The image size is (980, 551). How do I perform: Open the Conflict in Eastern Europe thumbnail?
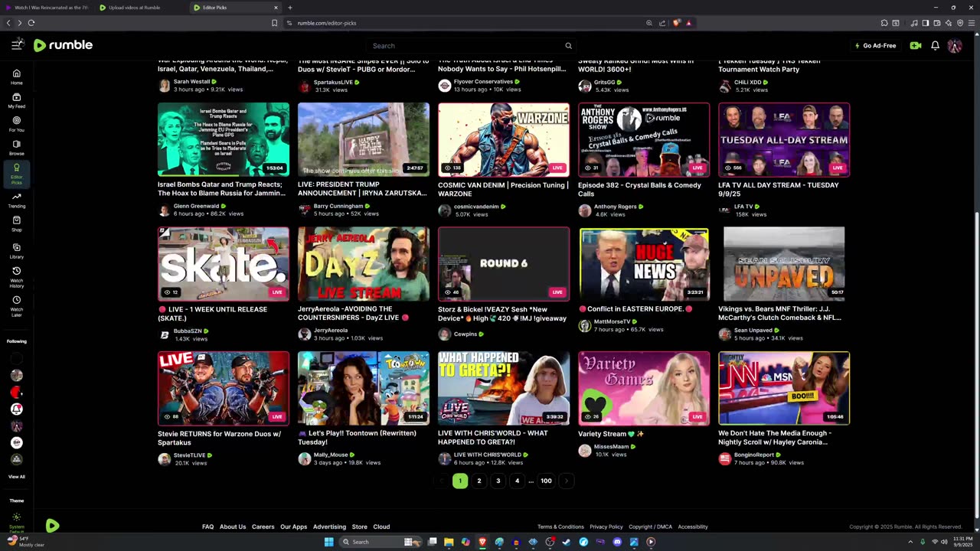click(644, 264)
